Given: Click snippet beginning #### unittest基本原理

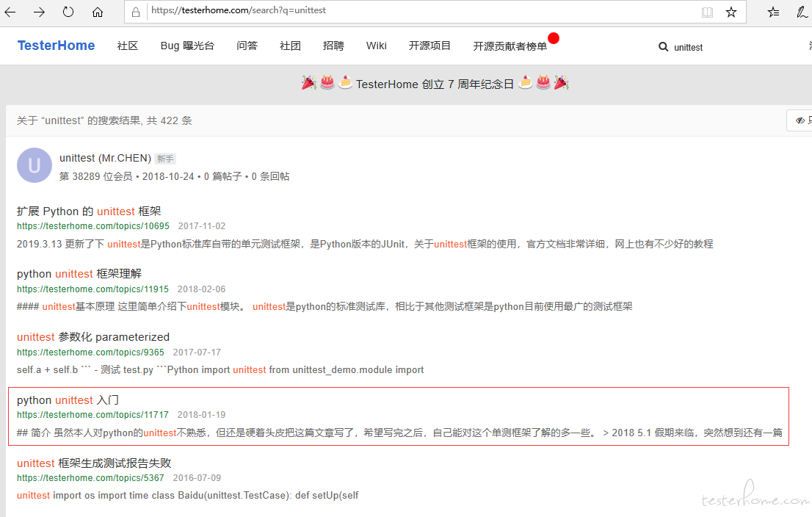Looking at the screenshot, I should coord(325,307).
